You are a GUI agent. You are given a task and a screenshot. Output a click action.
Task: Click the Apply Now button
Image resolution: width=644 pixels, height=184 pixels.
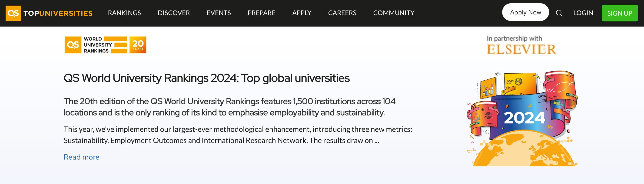coord(525,12)
